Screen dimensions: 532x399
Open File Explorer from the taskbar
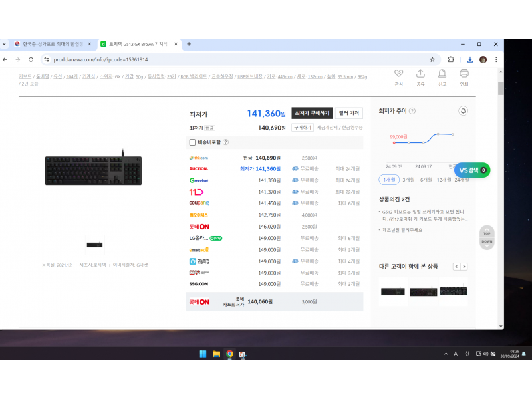pos(216,354)
